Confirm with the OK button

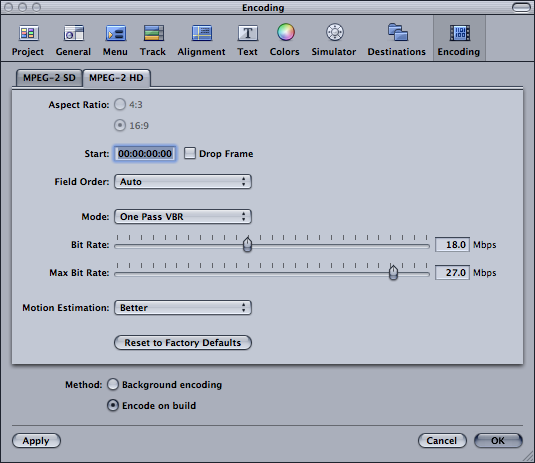498,440
